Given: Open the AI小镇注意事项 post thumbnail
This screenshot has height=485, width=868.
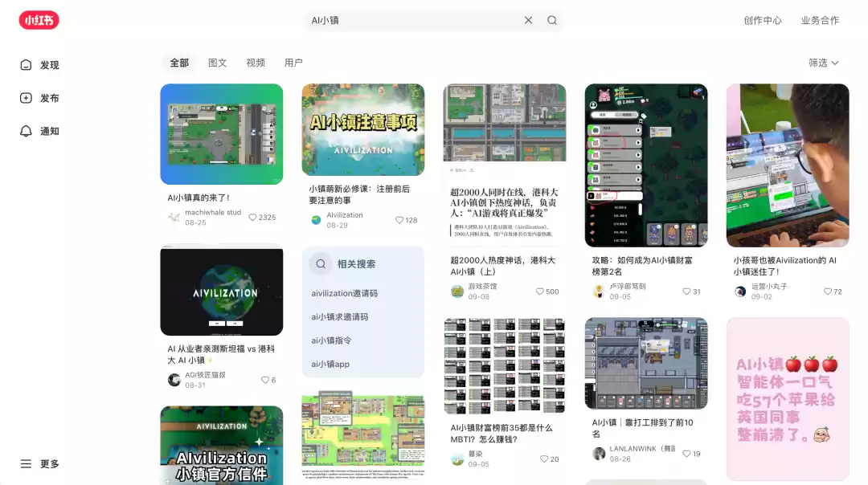Looking at the screenshot, I should click(x=362, y=129).
